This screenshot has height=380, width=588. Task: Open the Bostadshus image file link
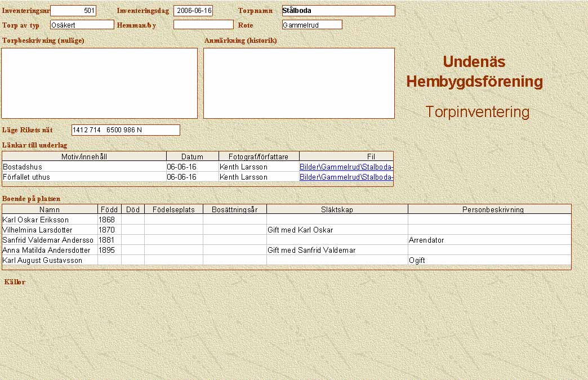tap(346, 167)
